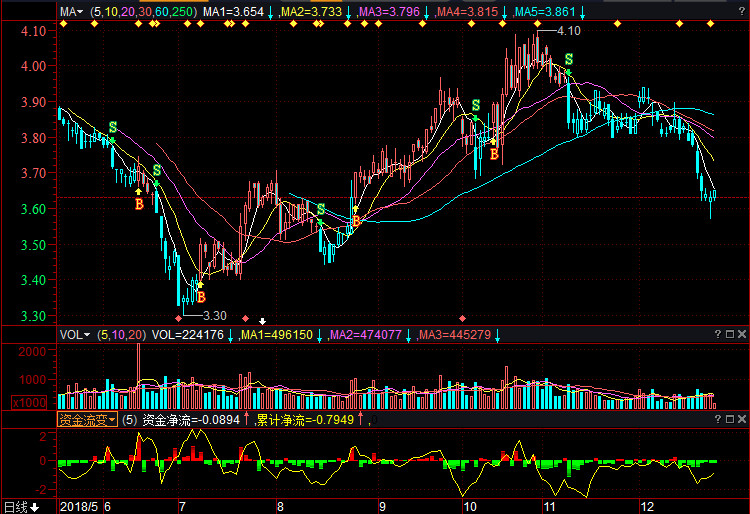Click the help icon on VOL panel

click(717, 335)
